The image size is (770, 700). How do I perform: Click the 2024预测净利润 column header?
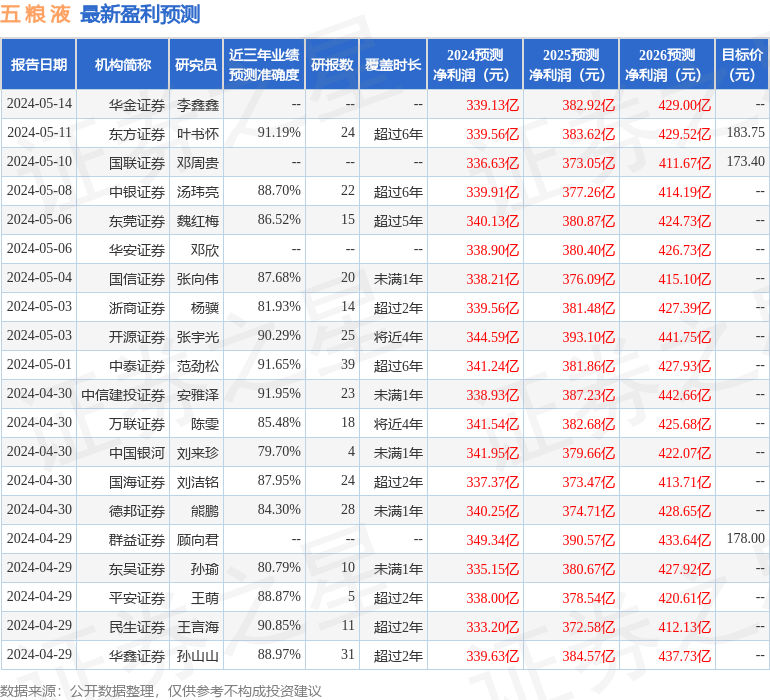475,65
